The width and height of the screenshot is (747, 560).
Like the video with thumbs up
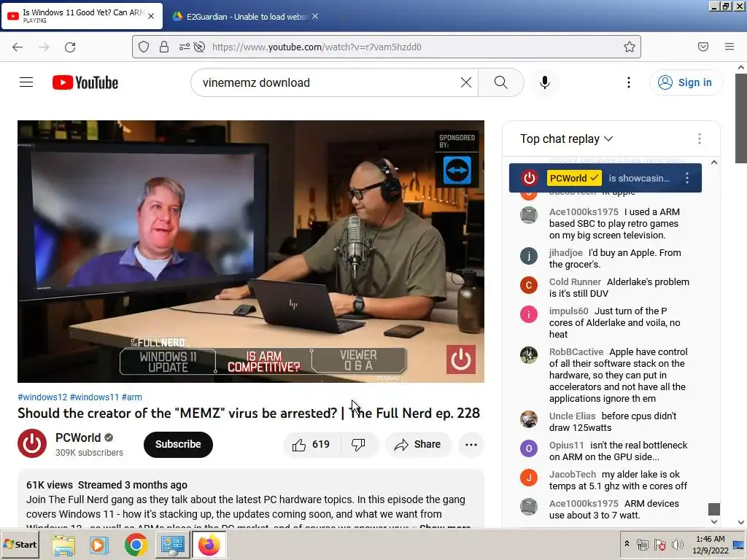coord(312,444)
